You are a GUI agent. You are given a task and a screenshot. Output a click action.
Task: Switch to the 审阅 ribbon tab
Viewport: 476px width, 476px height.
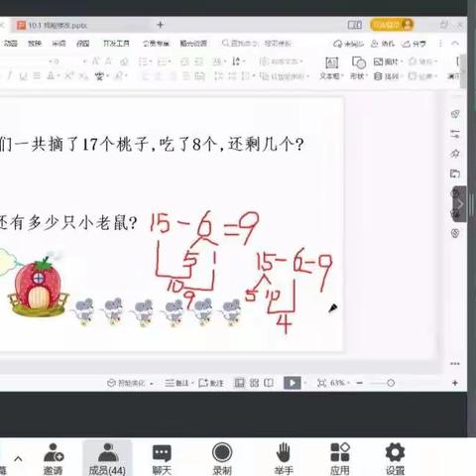[x=59, y=44]
